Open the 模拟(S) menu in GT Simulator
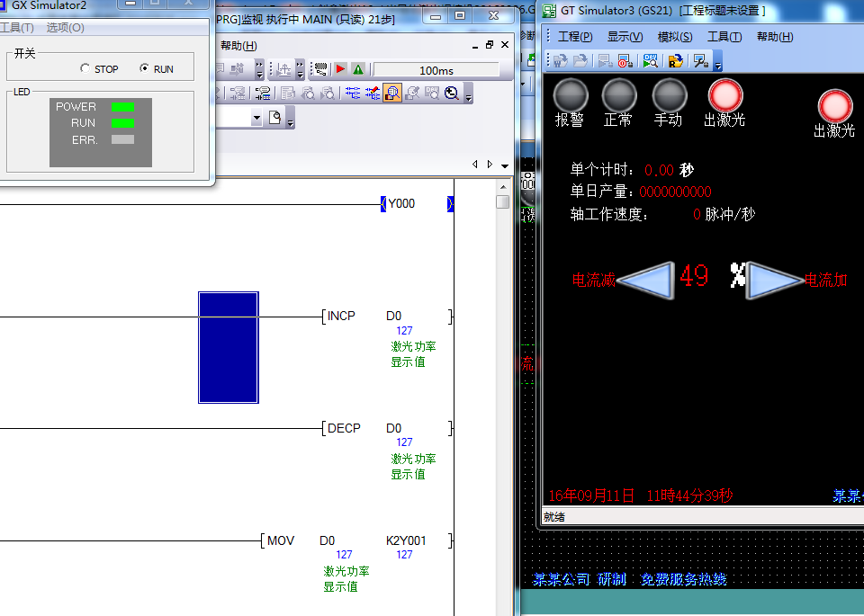 pos(674,37)
